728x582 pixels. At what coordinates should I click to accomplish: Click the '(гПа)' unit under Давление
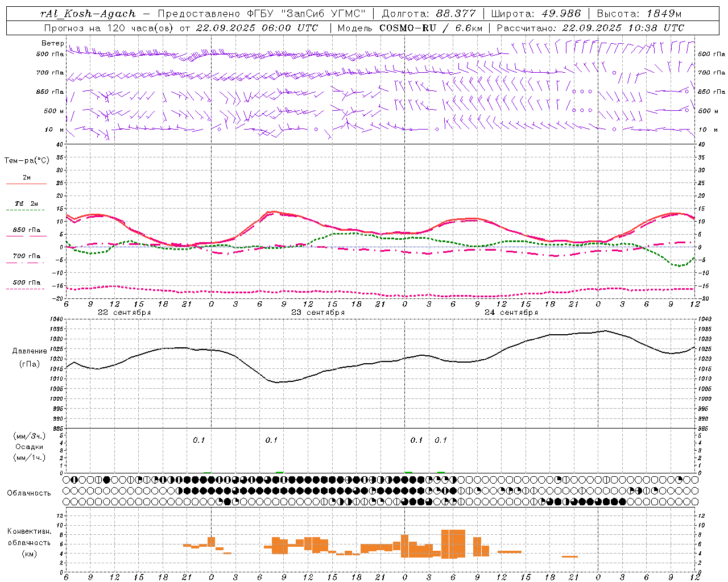(x=29, y=364)
